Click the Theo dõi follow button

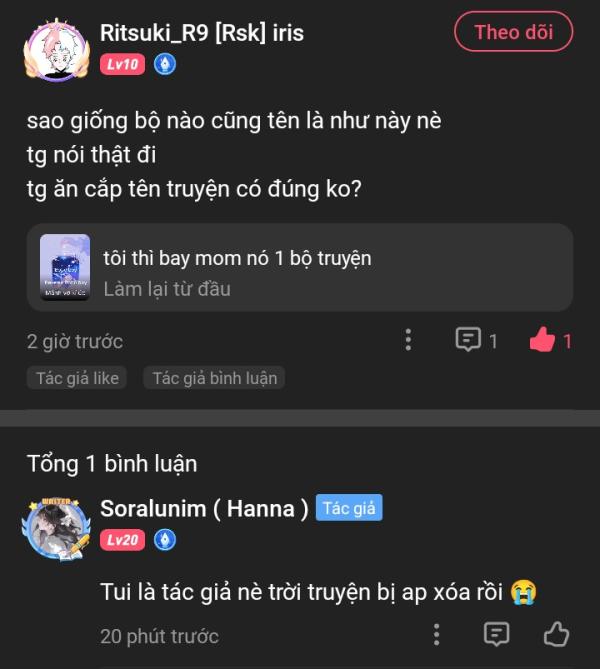point(513,32)
